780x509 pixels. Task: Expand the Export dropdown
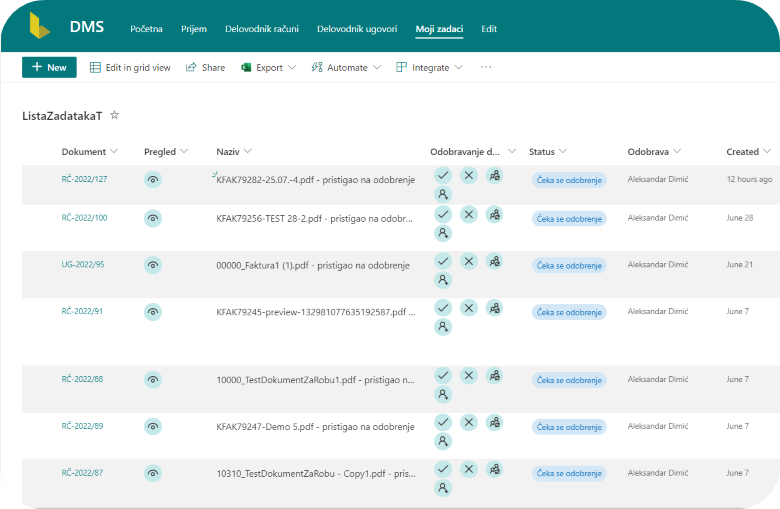tap(268, 68)
